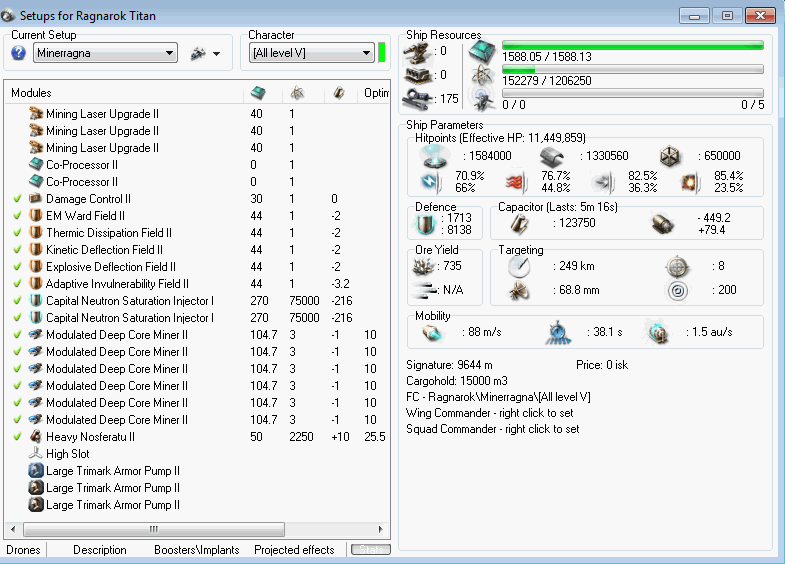Click the sensor strength icon showing 200
This screenshot has height=564, width=785.
click(x=677, y=290)
